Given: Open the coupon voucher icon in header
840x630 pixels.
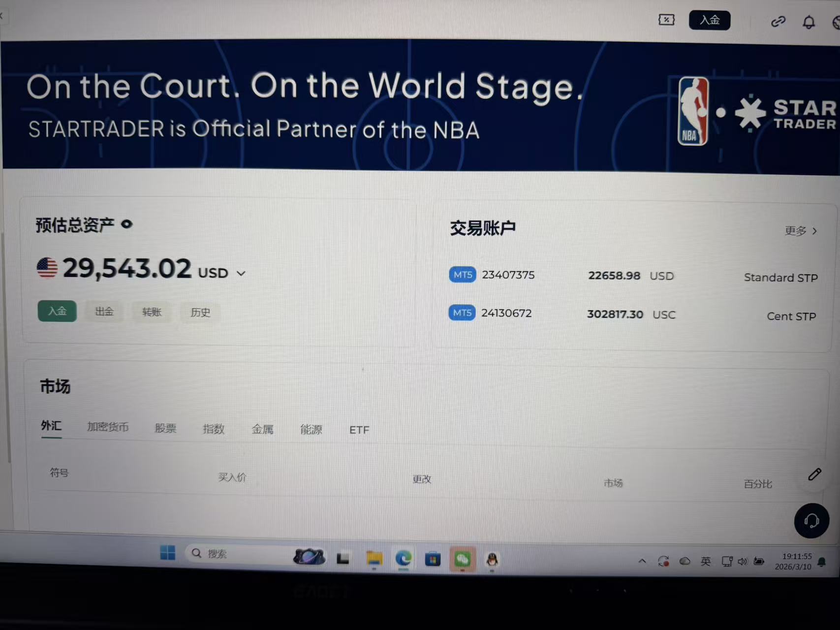Looking at the screenshot, I should coord(666,20).
